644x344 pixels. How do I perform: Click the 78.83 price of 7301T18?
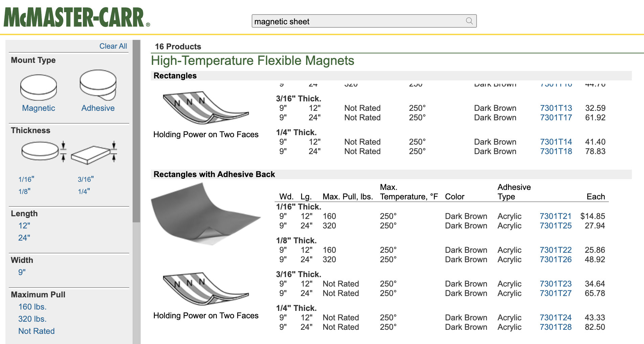595,151
